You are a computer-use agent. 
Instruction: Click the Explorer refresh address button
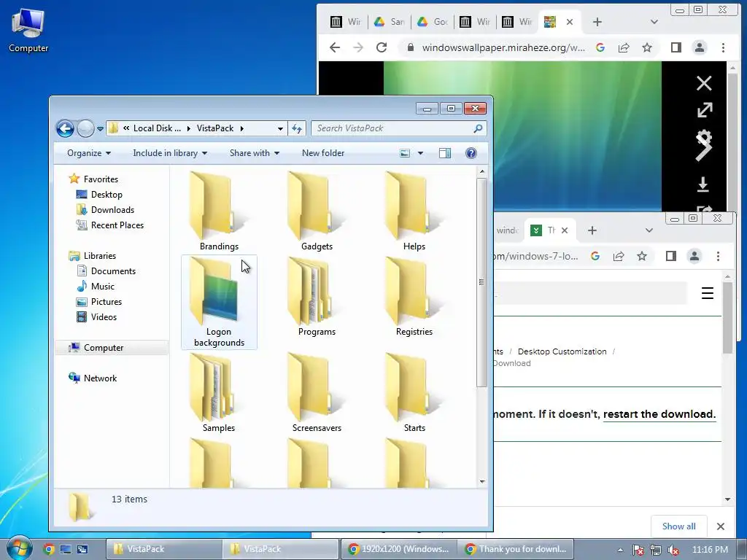point(297,128)
